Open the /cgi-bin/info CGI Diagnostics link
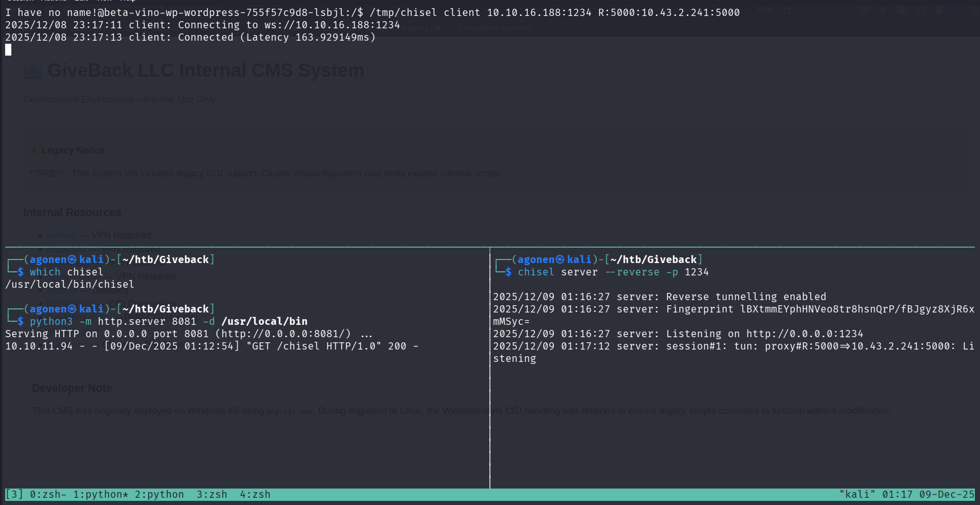Viewport: 980px width, 505px height. tap(71, 304)
